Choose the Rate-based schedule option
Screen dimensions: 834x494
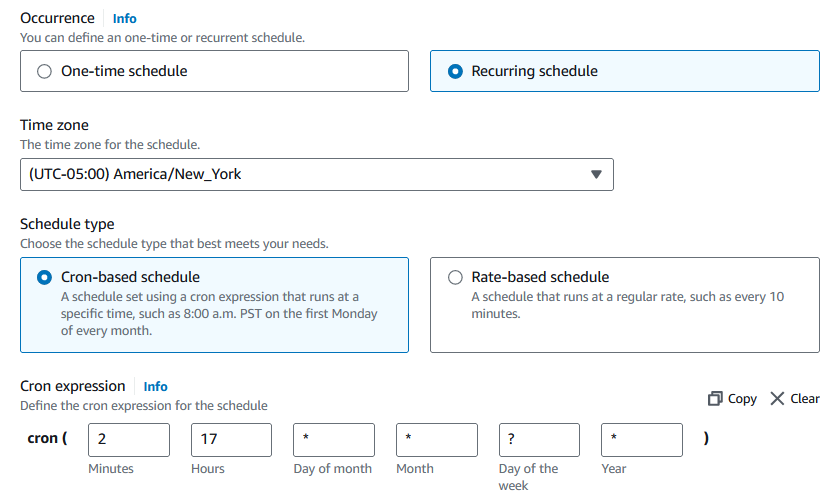tap(456, 277)
